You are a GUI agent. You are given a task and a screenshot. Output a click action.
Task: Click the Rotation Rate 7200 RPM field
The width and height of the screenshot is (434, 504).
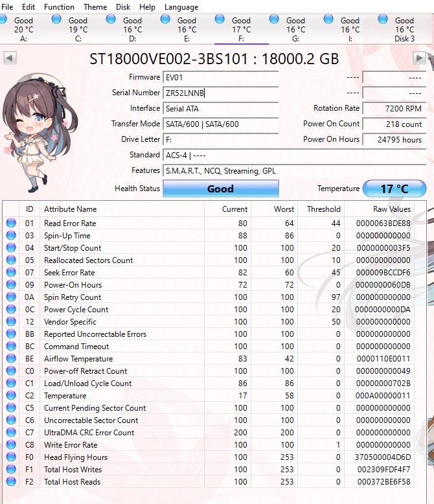point(394,109)
